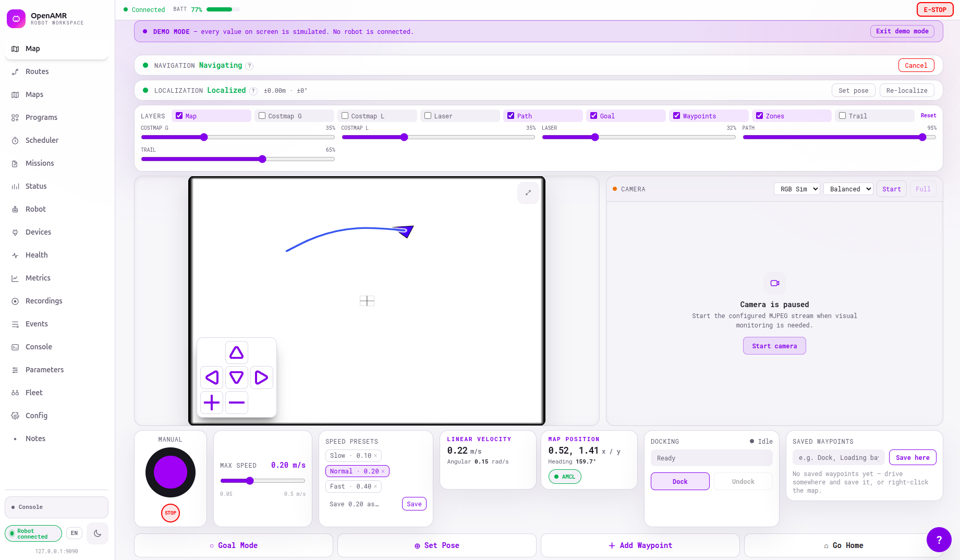This screenshot has height=560, width=960.
Task: Hit the round red STOP button
Action: point(171,513)
